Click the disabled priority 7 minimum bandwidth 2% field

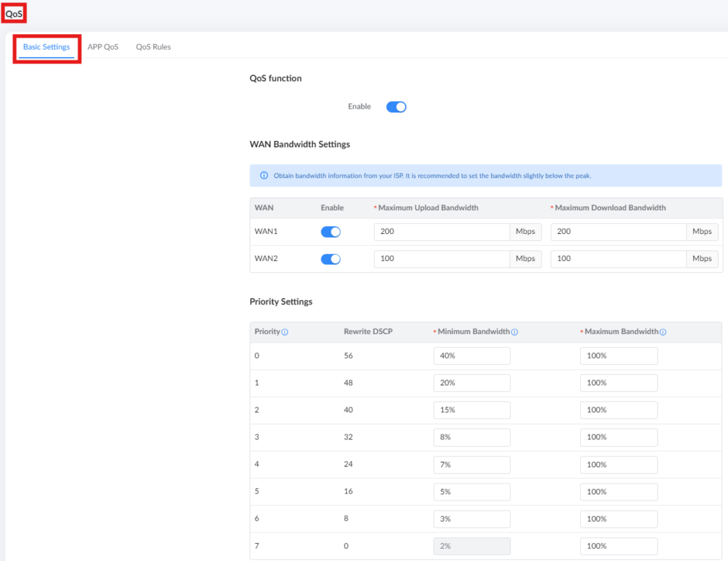click(472, 546)
